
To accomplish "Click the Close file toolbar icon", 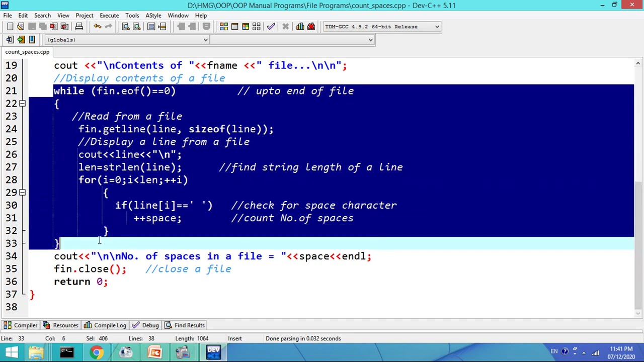I will point(53,27).
